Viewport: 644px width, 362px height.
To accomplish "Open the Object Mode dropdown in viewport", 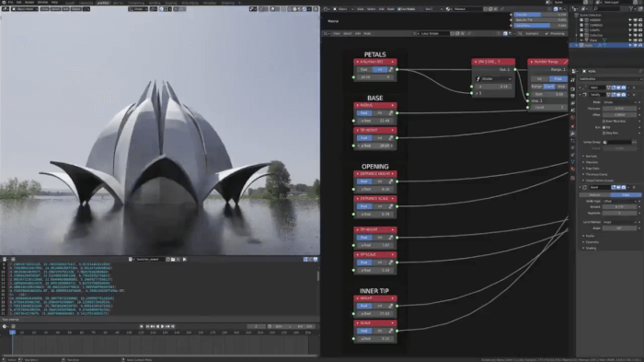I will (25, 8).
